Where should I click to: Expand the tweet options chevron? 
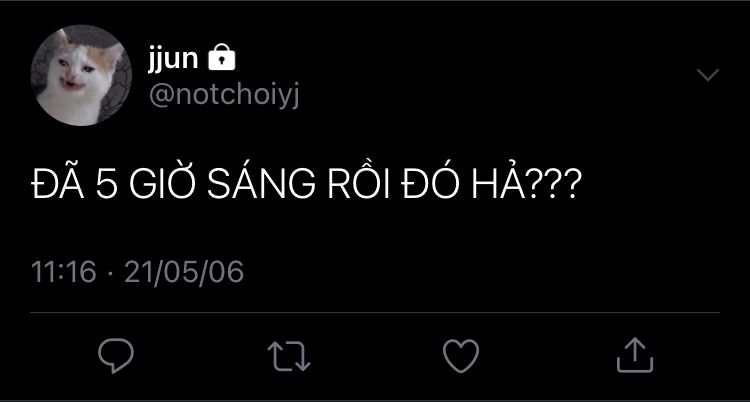(707, 76)
